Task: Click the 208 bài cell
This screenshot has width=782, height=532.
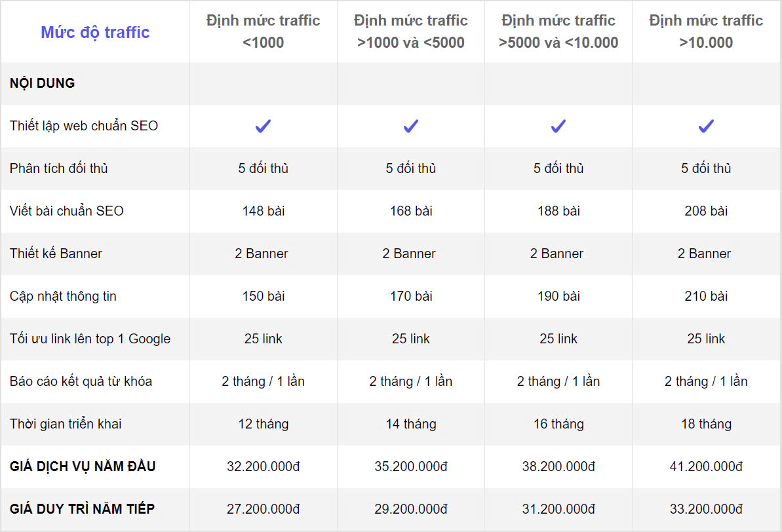Action: pyautogui.click(x=706, y=211)
